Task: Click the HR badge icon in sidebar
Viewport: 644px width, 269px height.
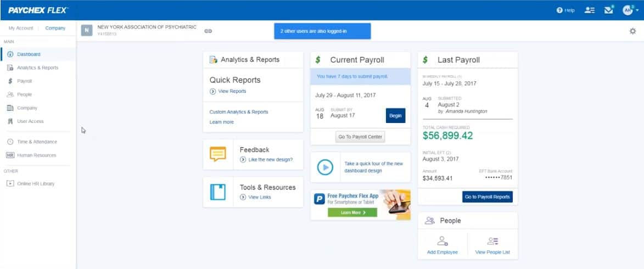Action: click(x=10, y=155)
